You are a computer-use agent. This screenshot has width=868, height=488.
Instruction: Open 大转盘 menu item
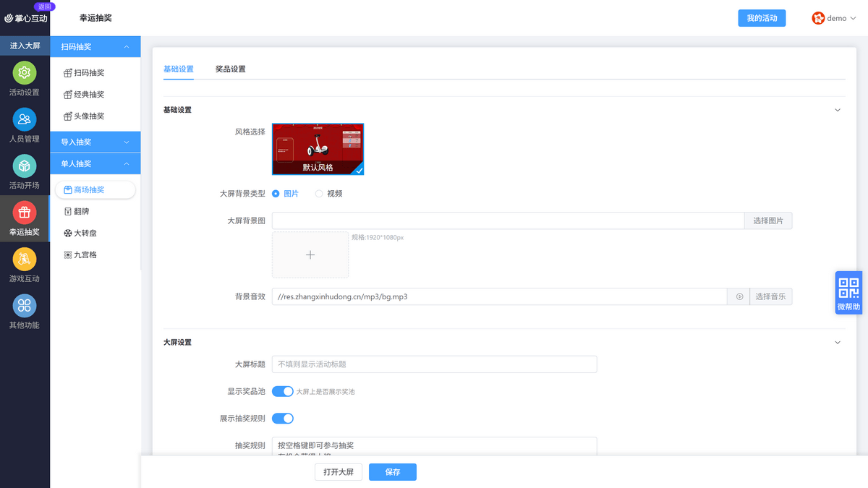[80, 234]
